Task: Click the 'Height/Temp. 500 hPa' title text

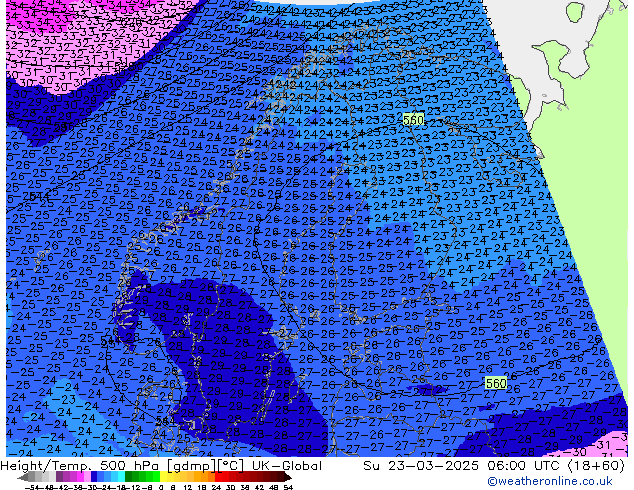Action: [x=82, y=466]
